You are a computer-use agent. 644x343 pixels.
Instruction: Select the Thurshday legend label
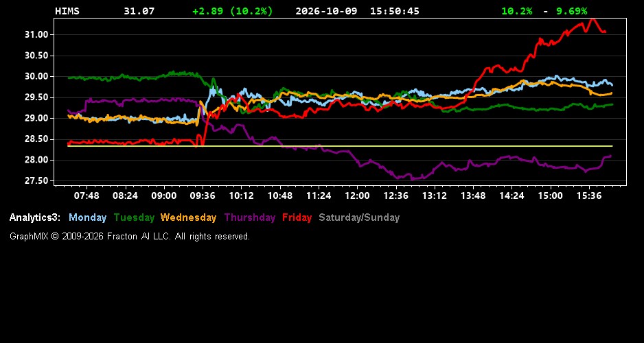coord(250,217)
